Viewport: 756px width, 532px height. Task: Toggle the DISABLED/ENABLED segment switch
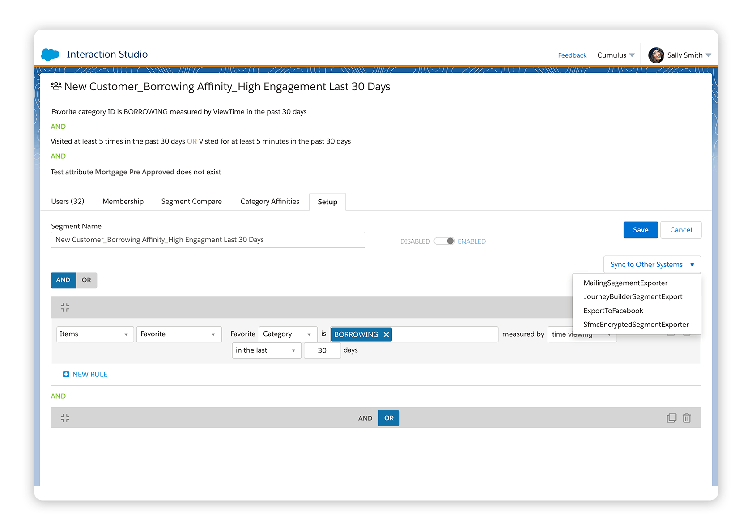(444, 241)
